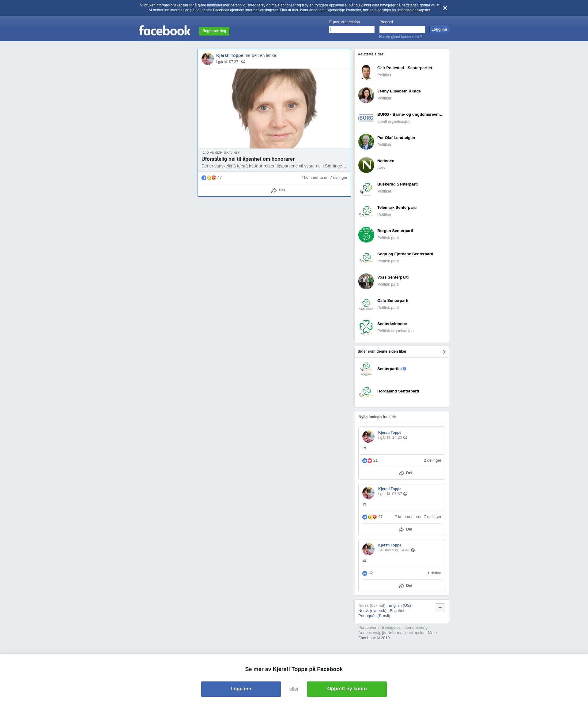Open Senterkvinnene page name
The height and width of the screenshot is (709, 588).
[x=392, y=324]
